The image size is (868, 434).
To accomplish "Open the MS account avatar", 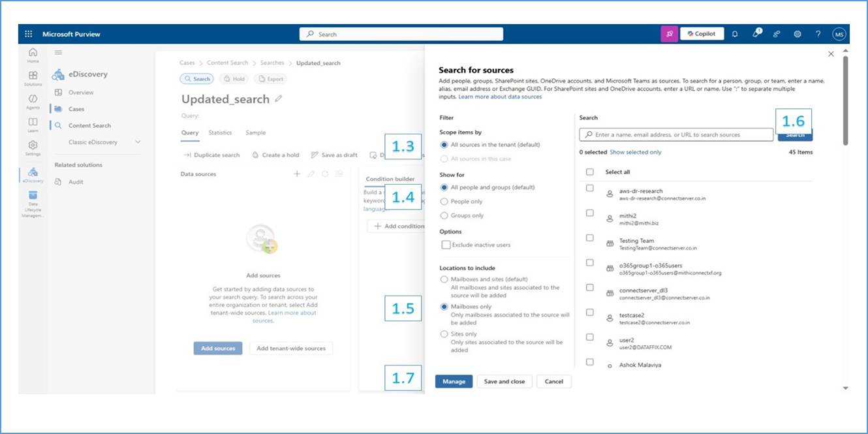I will coord(839,34).
